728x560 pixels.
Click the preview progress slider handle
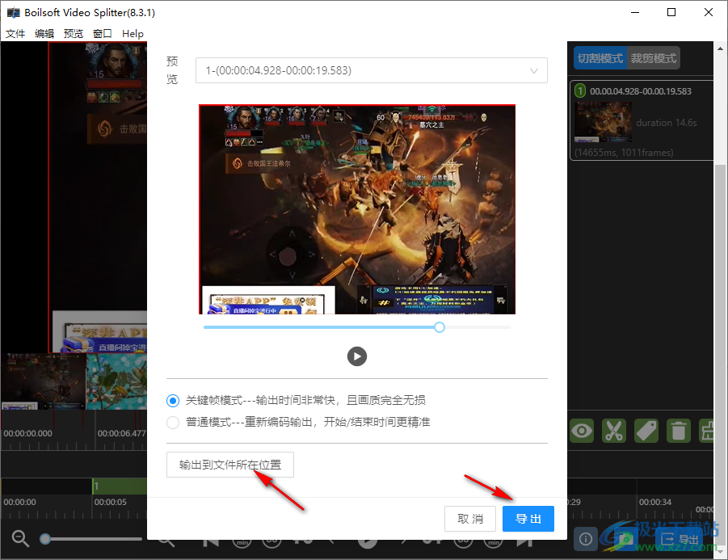[440, 327]
